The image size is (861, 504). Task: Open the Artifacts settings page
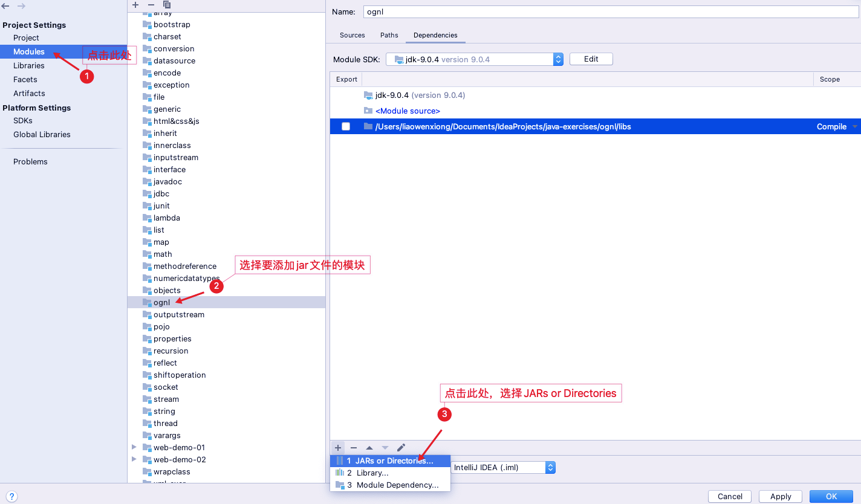[x=29, y=93]
